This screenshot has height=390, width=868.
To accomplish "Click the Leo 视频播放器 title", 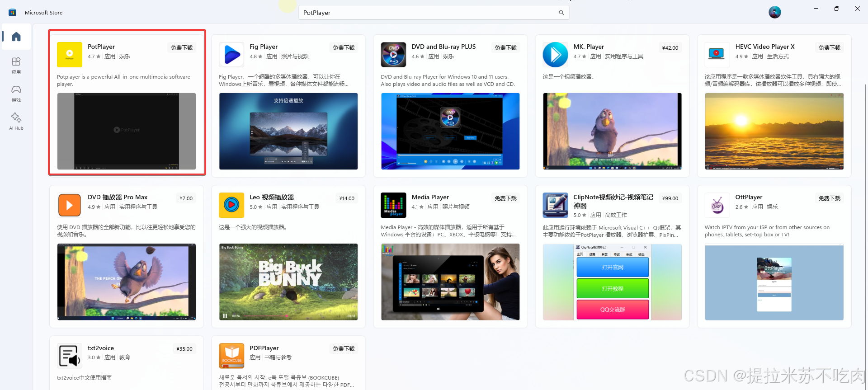I will pos(272,197).
